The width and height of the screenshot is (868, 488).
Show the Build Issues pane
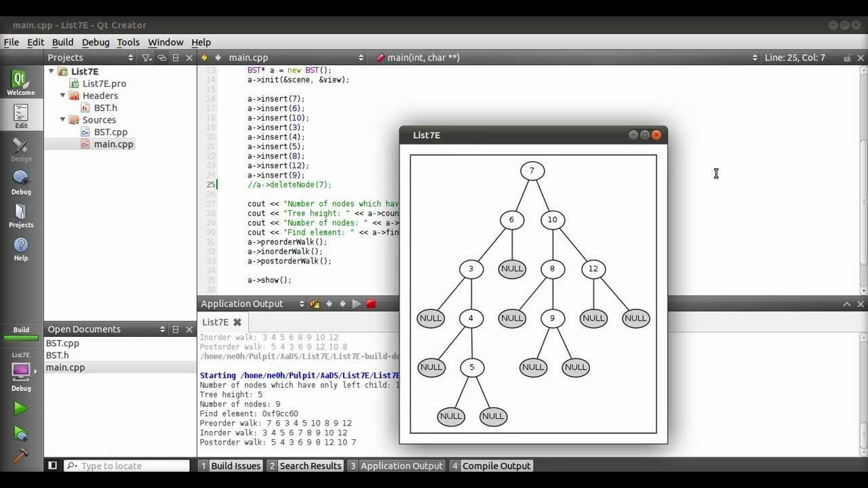click(x=231, y=466)
